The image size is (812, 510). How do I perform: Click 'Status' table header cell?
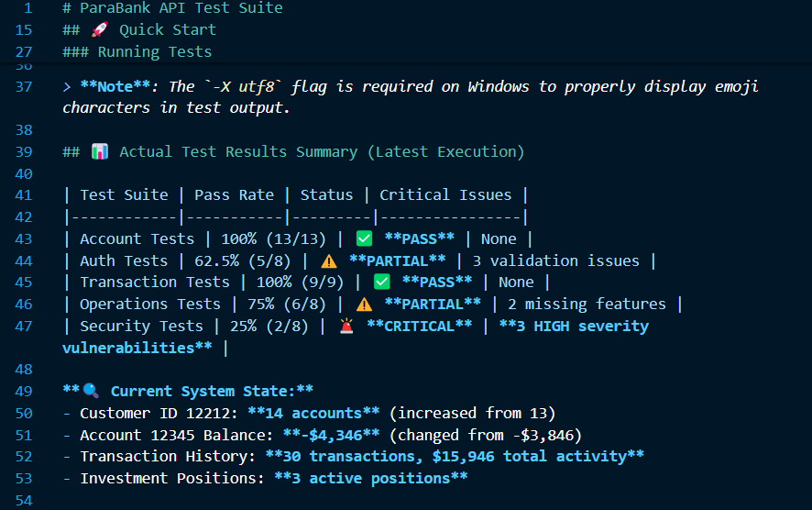[326, 194]
